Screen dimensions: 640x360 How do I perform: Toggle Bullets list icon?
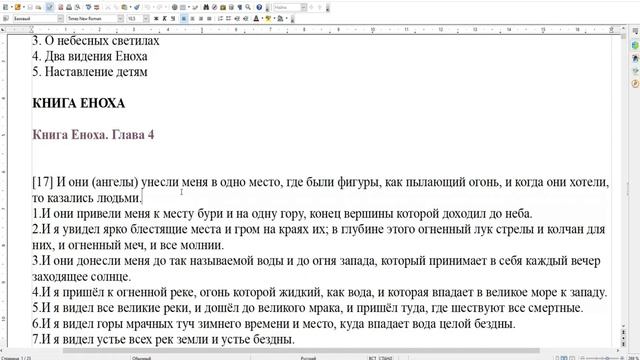point(229,18)
